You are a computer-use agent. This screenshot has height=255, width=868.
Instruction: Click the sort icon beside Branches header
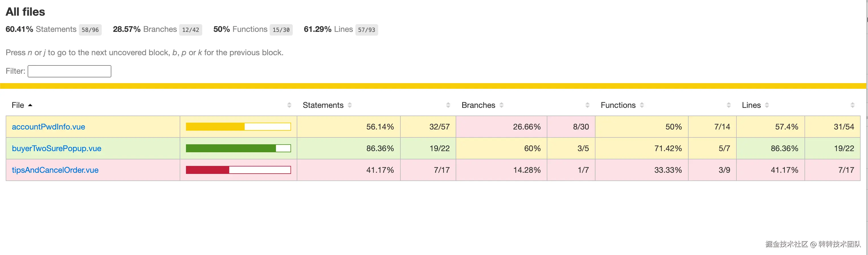click(x=501, y=105)
